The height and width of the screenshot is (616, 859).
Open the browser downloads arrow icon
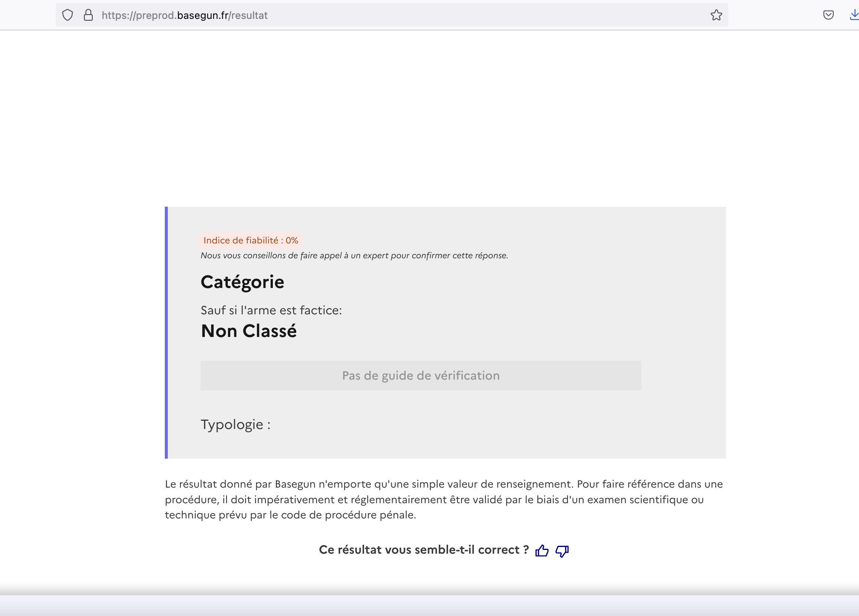tap(854, 15)
